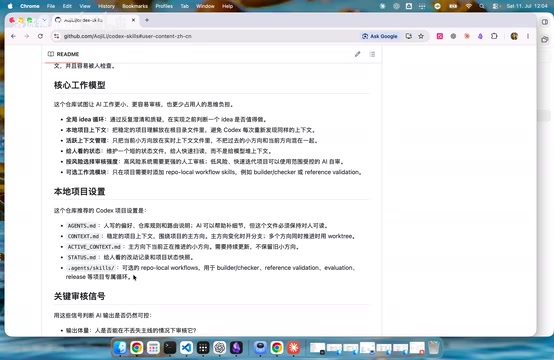Viewport: 554px width, 360px height.
Task: Select the GitHub codex-skills browser tab
Action: [x=95, y=20]
